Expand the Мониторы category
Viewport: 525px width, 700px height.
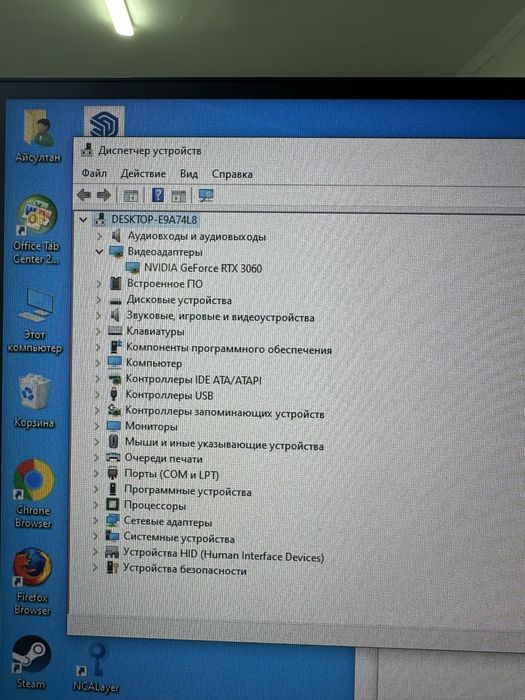tap(96, 426)
